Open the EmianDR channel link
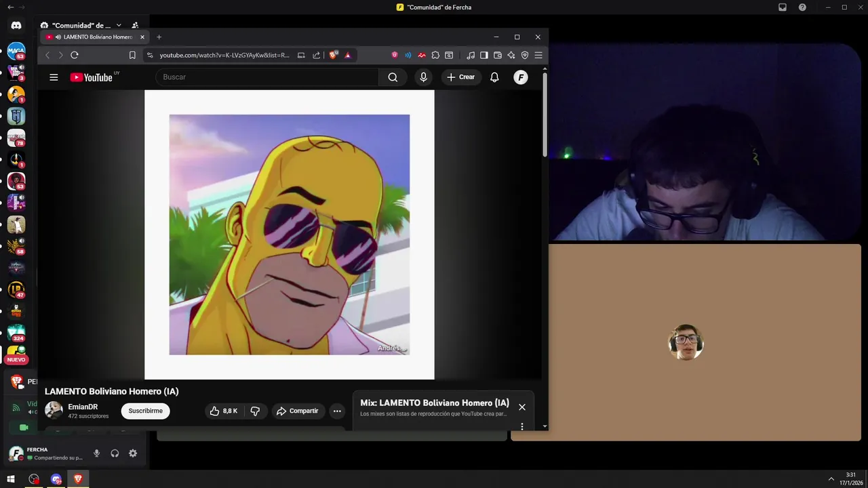Image resolution: width=868 pixels, height=488 pixels. coord(83,407)
